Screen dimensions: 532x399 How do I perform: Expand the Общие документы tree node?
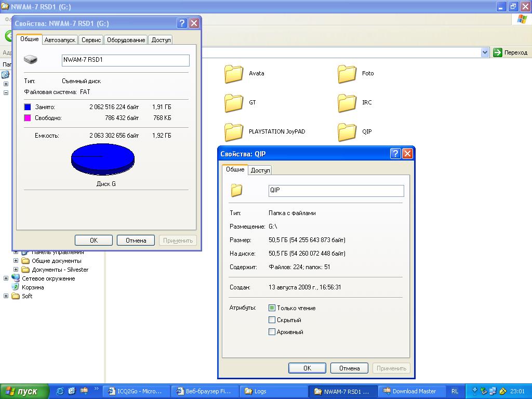tap(16, 261)
